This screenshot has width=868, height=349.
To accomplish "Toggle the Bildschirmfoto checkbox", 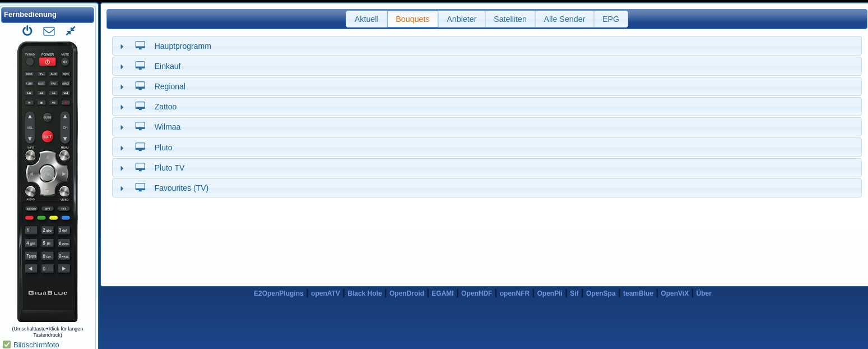I will (7, 345).
